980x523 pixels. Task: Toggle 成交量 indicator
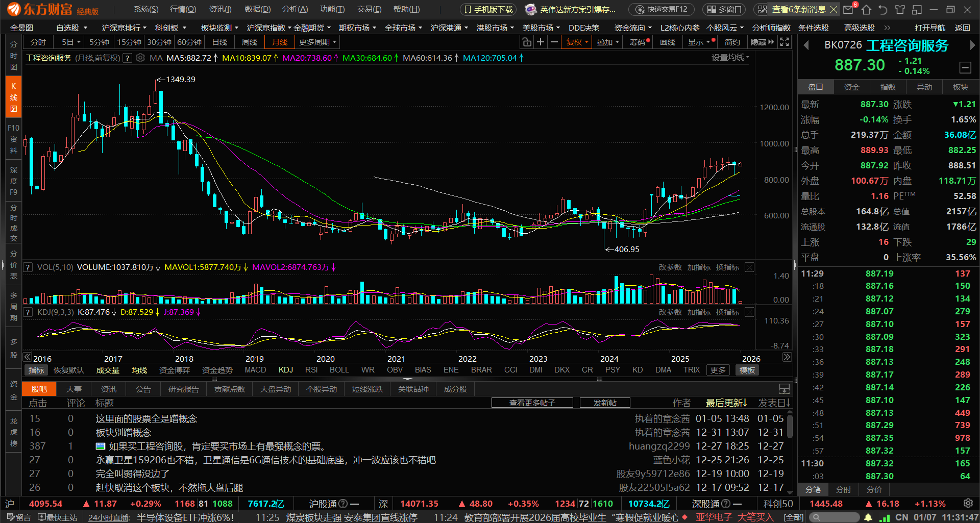tap(108, 370)
